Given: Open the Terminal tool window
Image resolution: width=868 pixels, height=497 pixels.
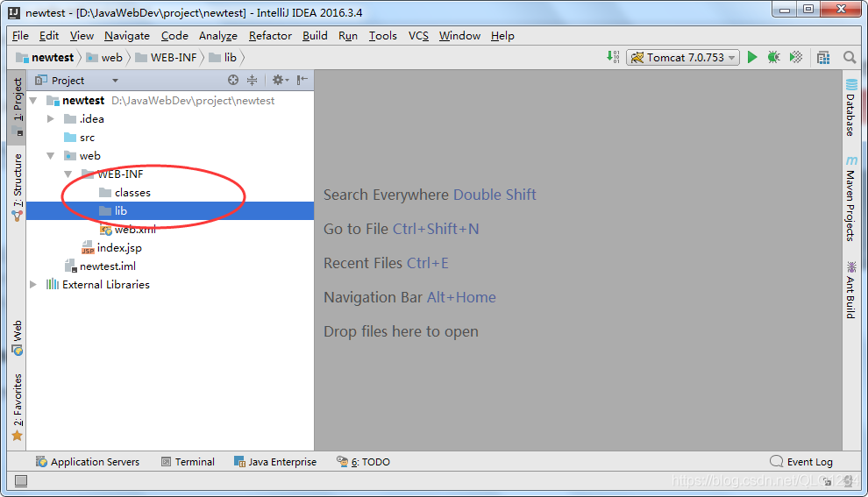Looking at the screenshot, I should 188,462.
